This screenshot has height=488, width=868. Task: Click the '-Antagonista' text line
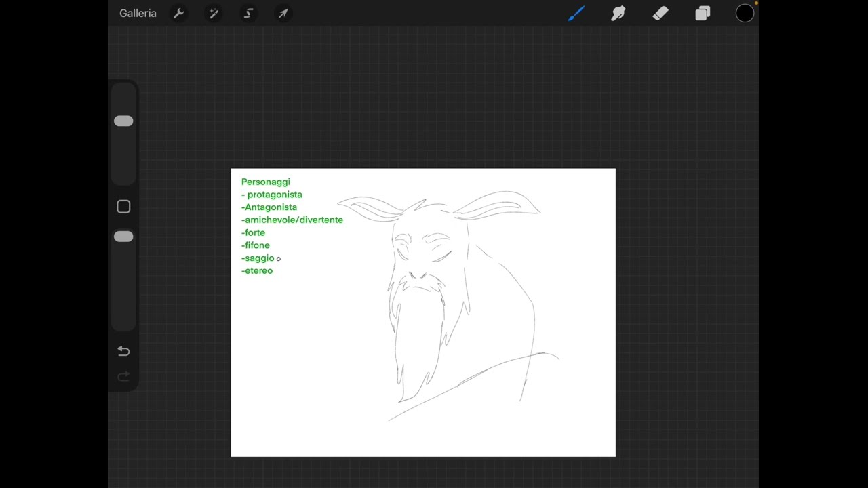[x=269, y=207]
